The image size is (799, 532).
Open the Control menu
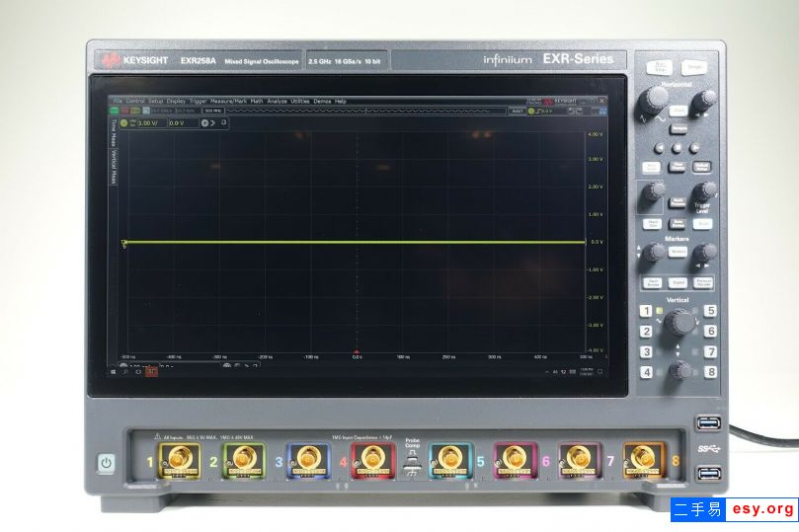click(135, 101)
